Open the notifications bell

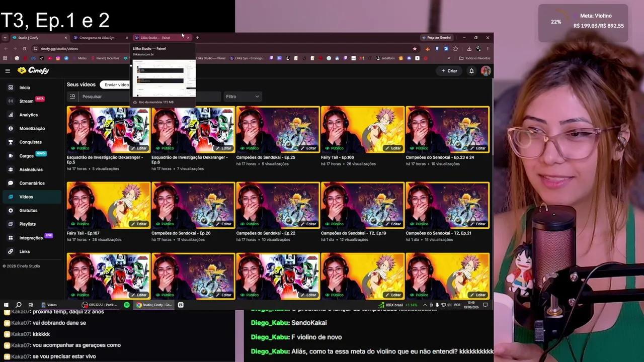[471, 71]
